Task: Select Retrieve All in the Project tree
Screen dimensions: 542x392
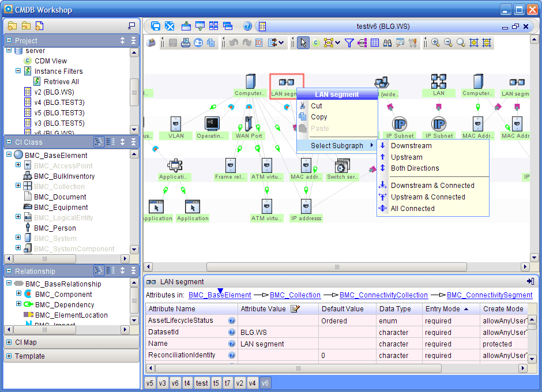Action: [61, 82]
